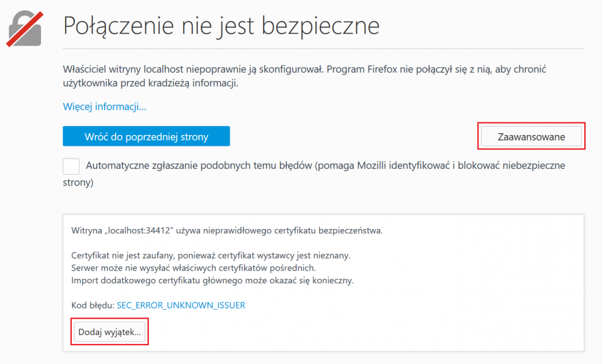Click the "Certyfikat nie jest zaufany" line
This screenshot has width=603, height=364.
(210, 256)
